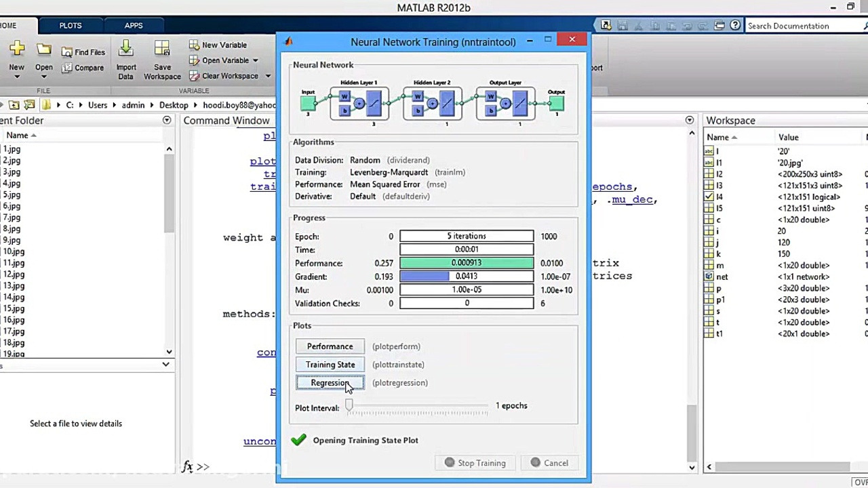Viewport: 868px width, 488px height.
Task: Select 10.jpg in Current Folder
Action: [14, 251]
